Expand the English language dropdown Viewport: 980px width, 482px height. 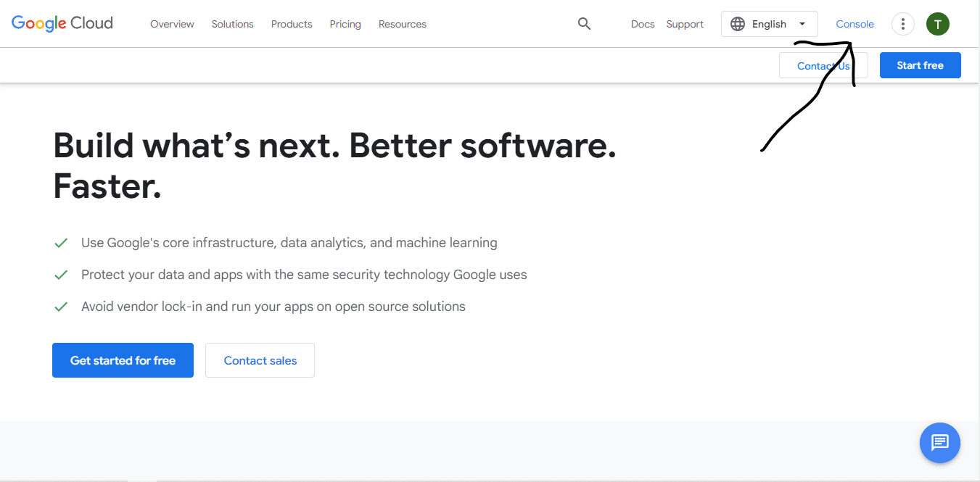(x=770, y=24)
